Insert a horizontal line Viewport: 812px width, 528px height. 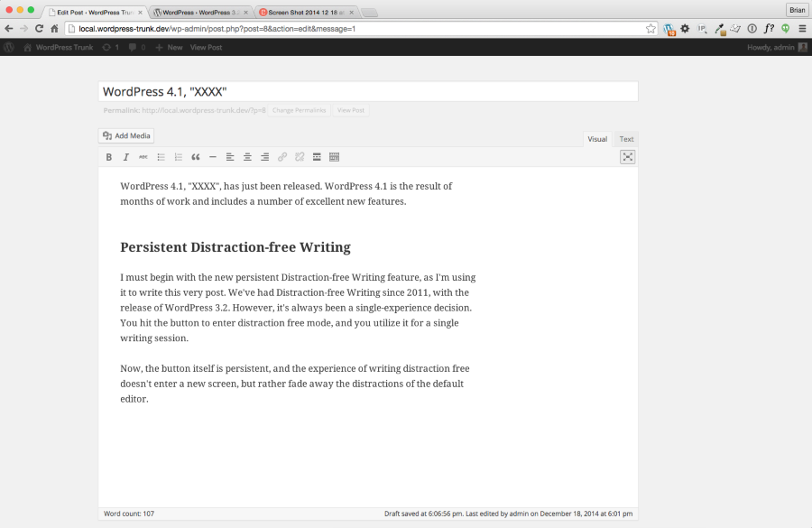click(x=213, y=157)
